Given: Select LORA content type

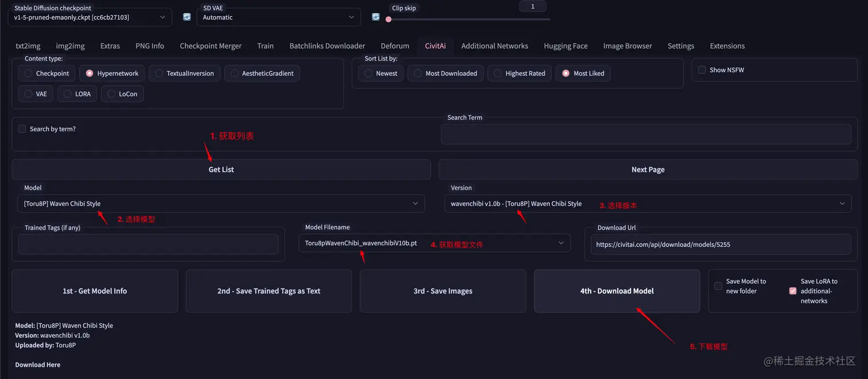Looking at the screenshot, I should click(x=77, y=94).
